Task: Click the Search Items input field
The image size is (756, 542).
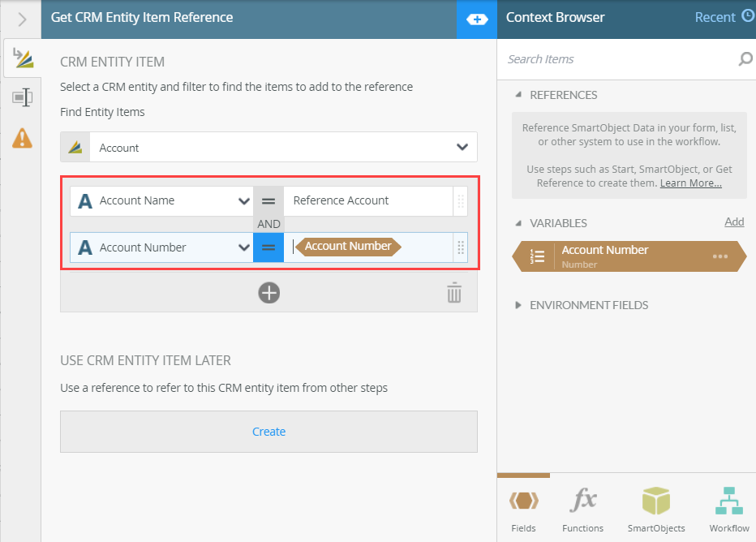Action: pyautogui.click(x=616, y=59)
